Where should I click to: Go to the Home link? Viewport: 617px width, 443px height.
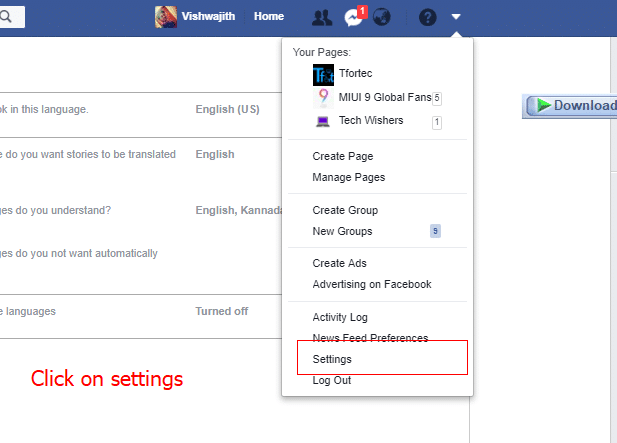(x=269, y=17)
